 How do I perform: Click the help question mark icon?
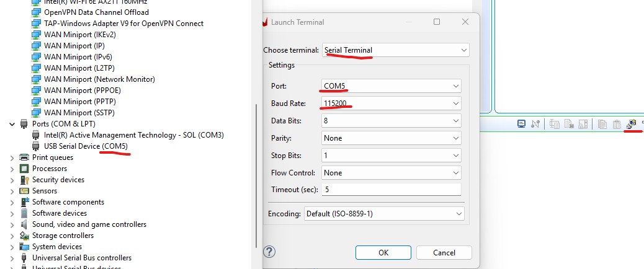(269, 252)
